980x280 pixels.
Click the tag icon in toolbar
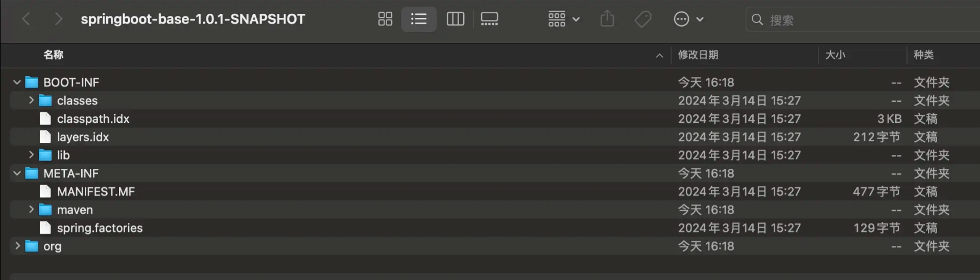(x=643, y=19)
